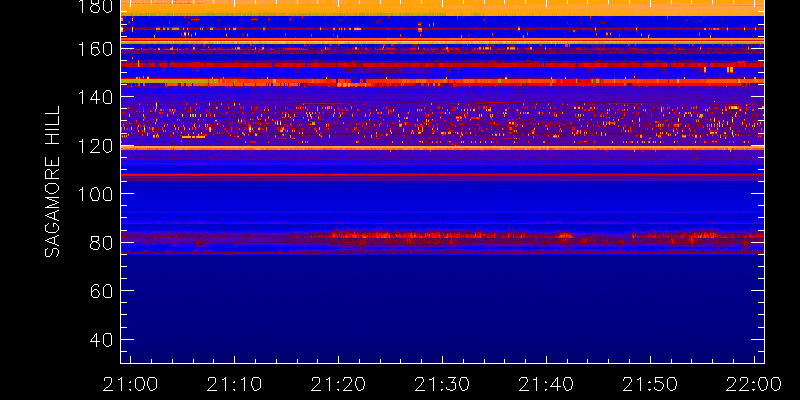This screenshot has width=800, height=400.
Task: Click the 21:00 time axis label
Action: point(130,384)
